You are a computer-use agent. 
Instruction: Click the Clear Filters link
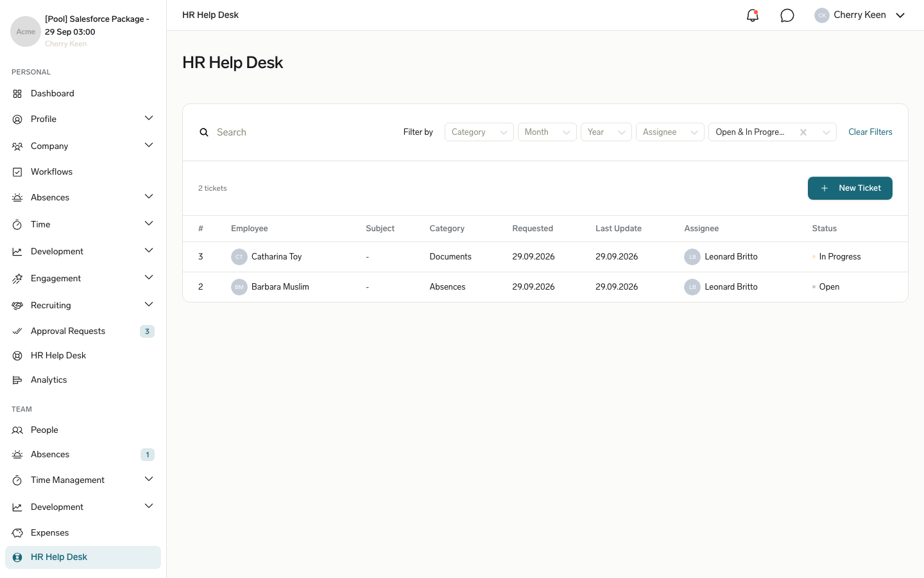coord(870,132)
